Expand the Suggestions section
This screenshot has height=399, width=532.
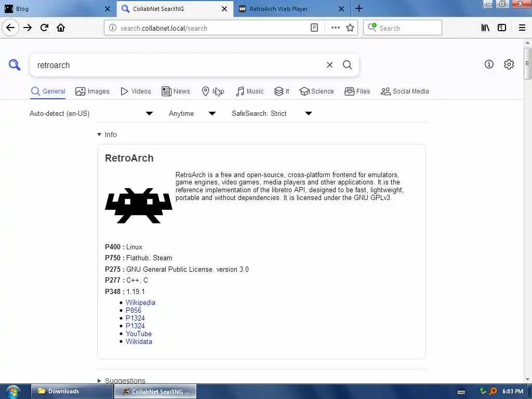pyautogui.click(x=121, y=381)
